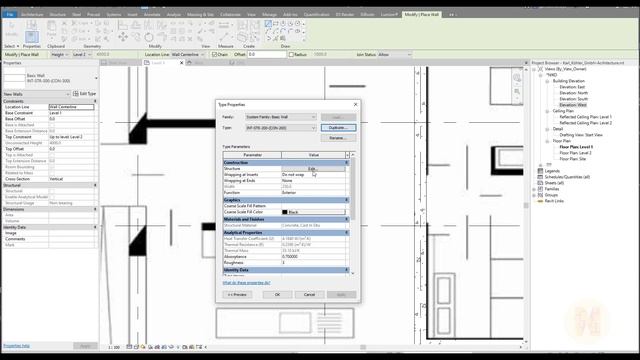
Task: Expand the Families node in Project Browser
Action: (534, 189)
